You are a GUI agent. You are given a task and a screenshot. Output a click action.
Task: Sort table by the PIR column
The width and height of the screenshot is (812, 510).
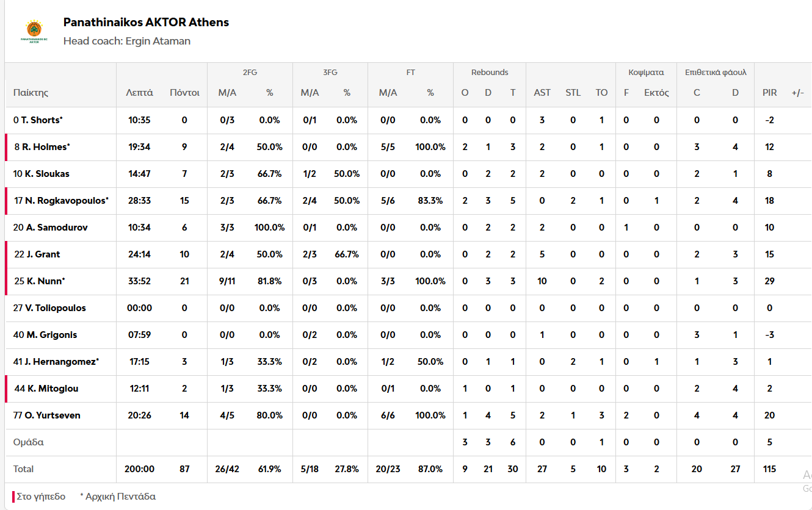769,93
